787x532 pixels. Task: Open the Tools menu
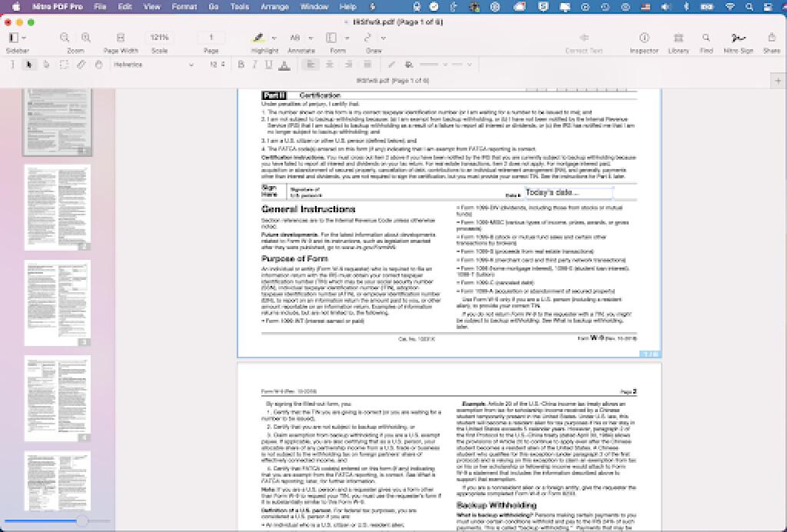238,5
